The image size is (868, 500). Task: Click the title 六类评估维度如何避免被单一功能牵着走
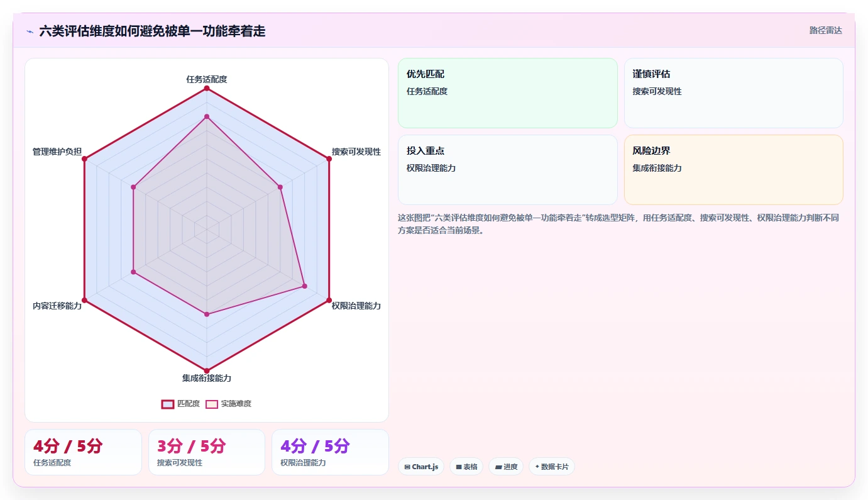(152, 31)
